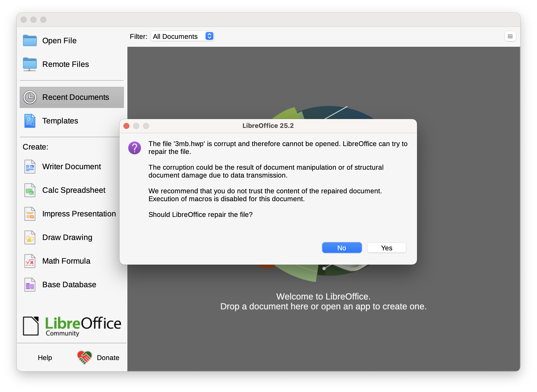This screenshot has height=392, width=537.
Task: Create a new Writer Document
Action: 72,166
